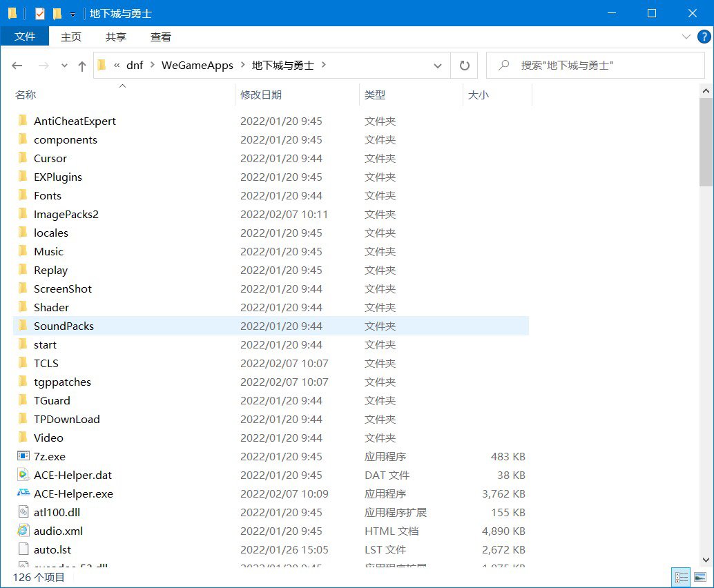Open the Quick Access Toolbar dropdown arrow
The image size is (714, 588).
click(73, 14)
